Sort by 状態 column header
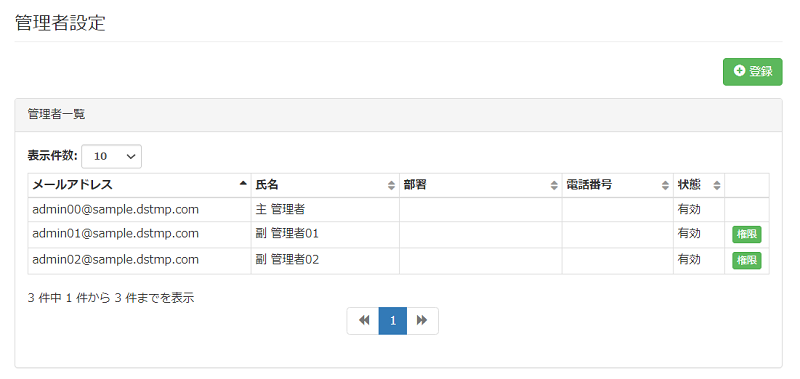The width and height of the screenshot is (800, 379). point(698,185)
